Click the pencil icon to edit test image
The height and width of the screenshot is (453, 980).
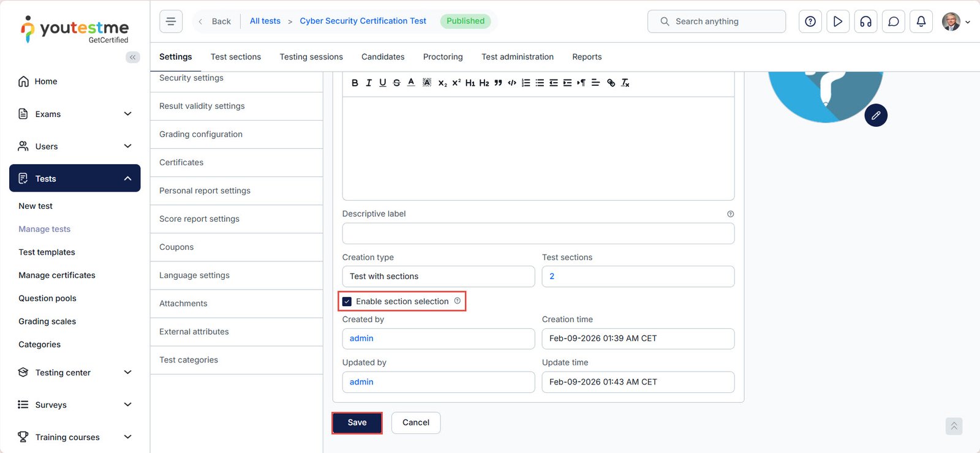(x=876, y=115)
